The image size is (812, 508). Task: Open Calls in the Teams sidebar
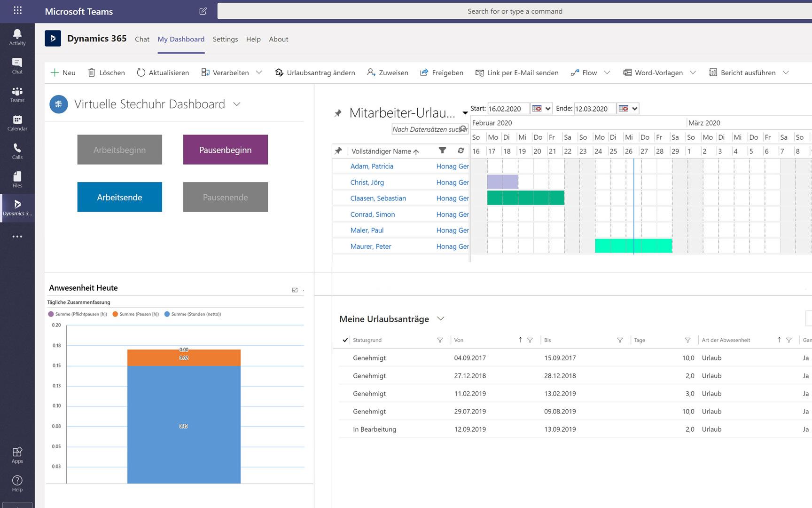pyautogui.click(x=17, y=151)
